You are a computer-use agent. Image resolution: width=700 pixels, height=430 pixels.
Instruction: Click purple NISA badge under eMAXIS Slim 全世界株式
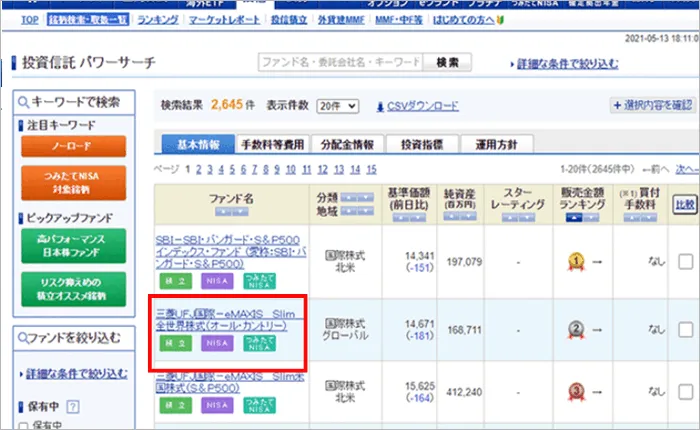[x=217, y=343]
